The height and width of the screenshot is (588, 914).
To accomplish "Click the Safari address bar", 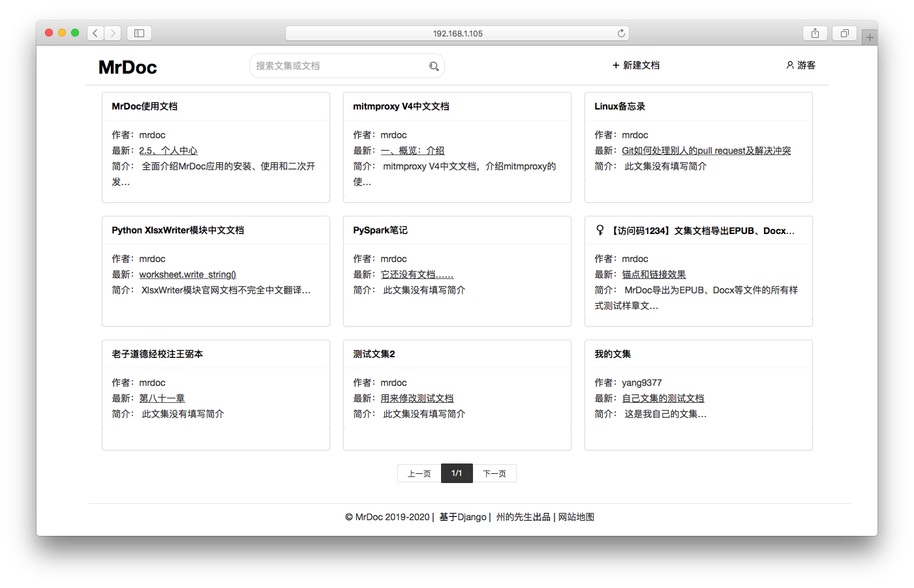I will click(457, 33).
